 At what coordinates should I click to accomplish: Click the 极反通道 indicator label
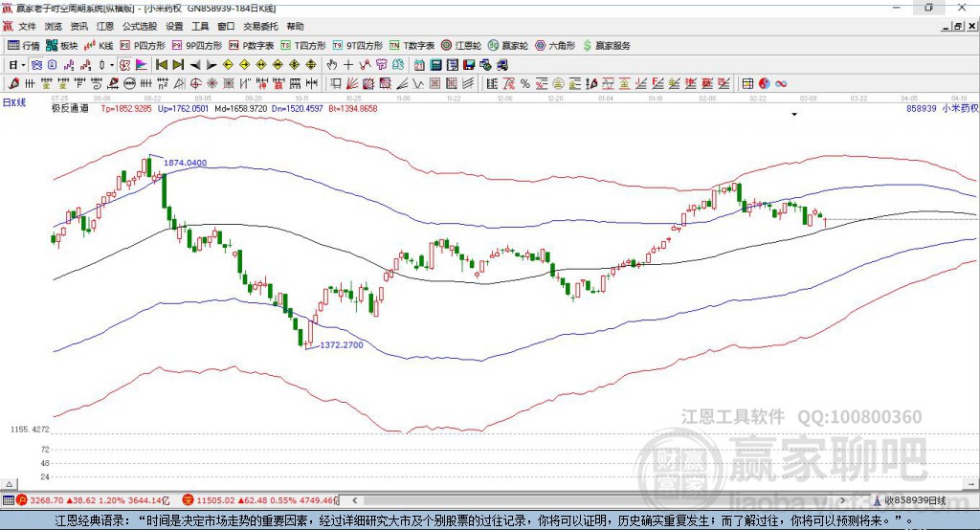point(70,108)
